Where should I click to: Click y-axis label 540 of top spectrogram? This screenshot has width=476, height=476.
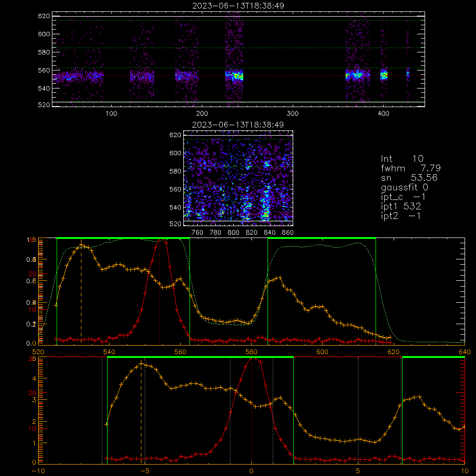[x=44, y=89]
